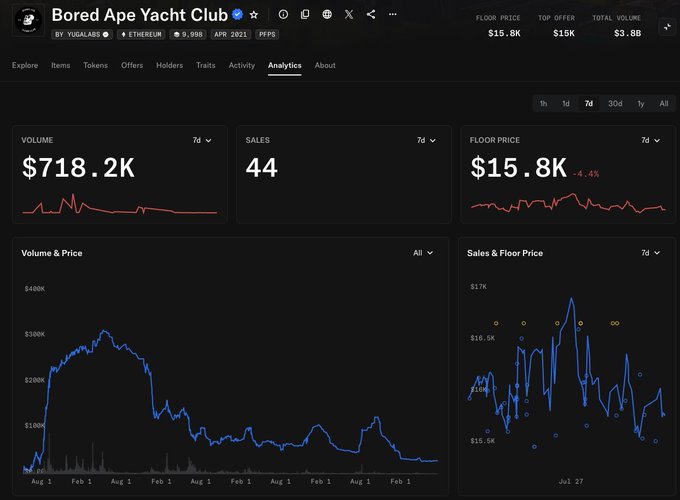680x500 pixels.
Task: Open the collection info icon
Action: click(283, 14)
